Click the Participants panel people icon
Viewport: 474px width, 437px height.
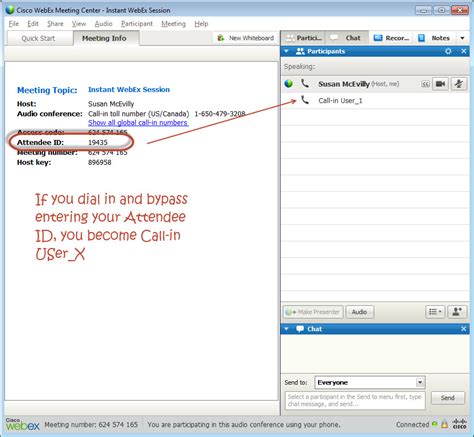pos(300,51)
